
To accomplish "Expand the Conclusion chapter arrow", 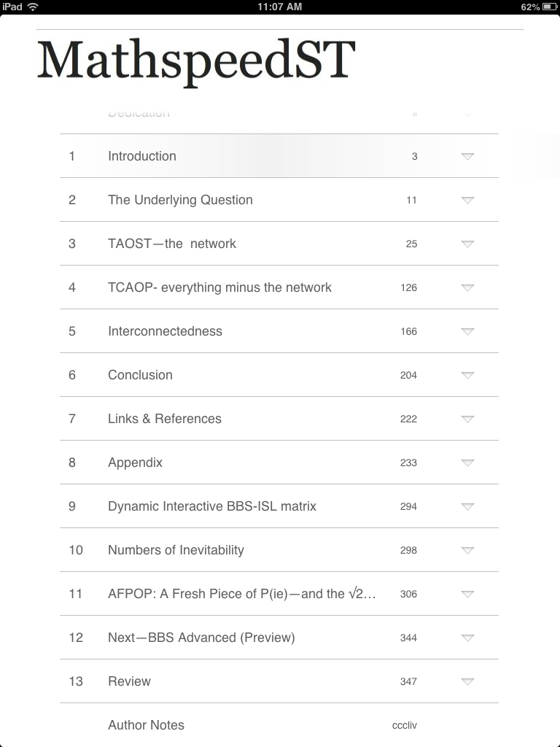I will coord(468,375).
